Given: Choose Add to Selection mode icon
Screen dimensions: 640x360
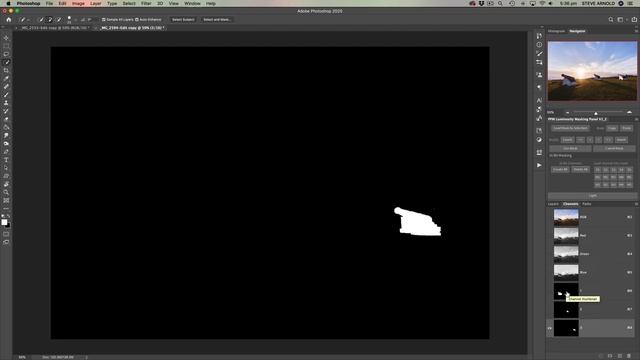Looking at the screenshot, I should click(x=50, y=20).
